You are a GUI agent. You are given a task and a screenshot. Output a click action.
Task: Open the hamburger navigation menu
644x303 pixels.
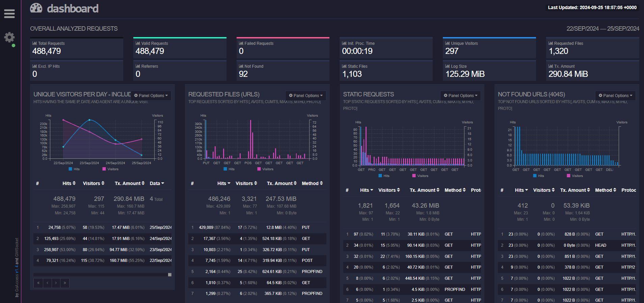(x=9, y=13)
